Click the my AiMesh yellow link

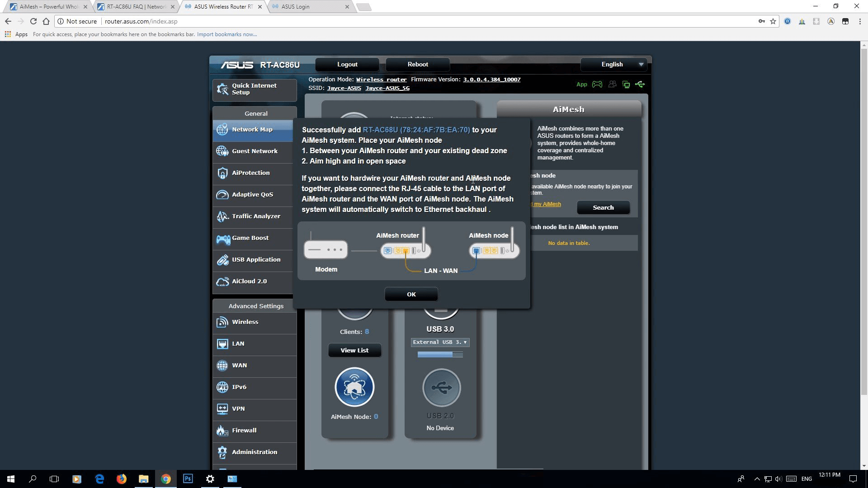547,204
